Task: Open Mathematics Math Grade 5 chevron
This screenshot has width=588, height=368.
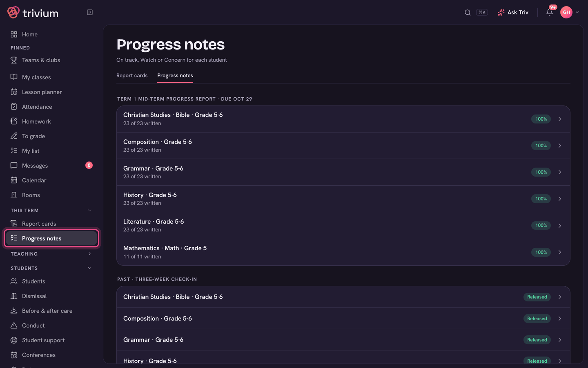Action: (x=560, y=252)
